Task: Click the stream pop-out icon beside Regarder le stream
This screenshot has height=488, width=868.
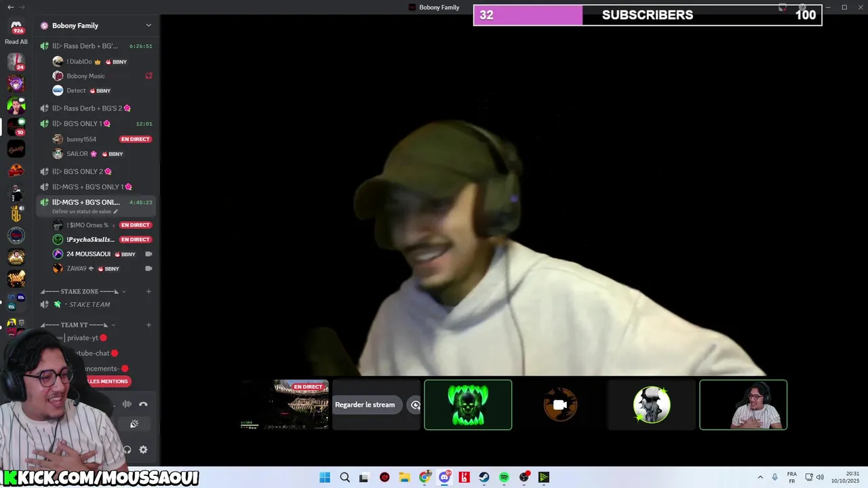Action: click(x=415, y=405)
